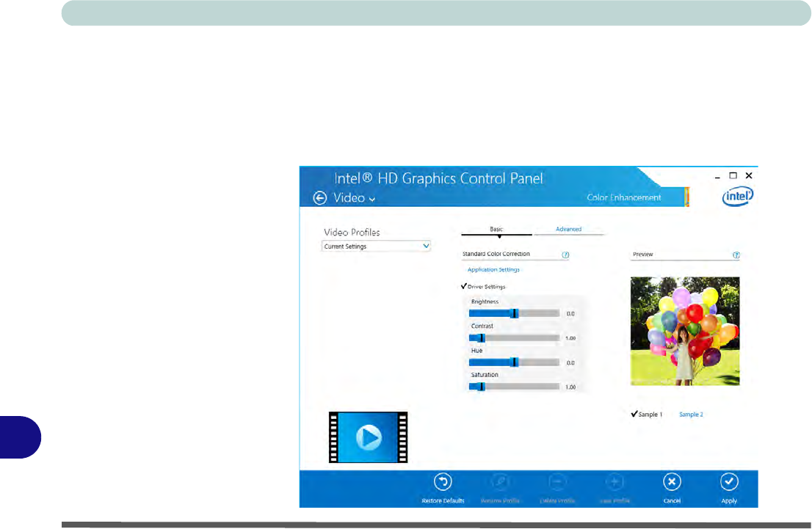Click the Intel logo icon

point(737,196)
